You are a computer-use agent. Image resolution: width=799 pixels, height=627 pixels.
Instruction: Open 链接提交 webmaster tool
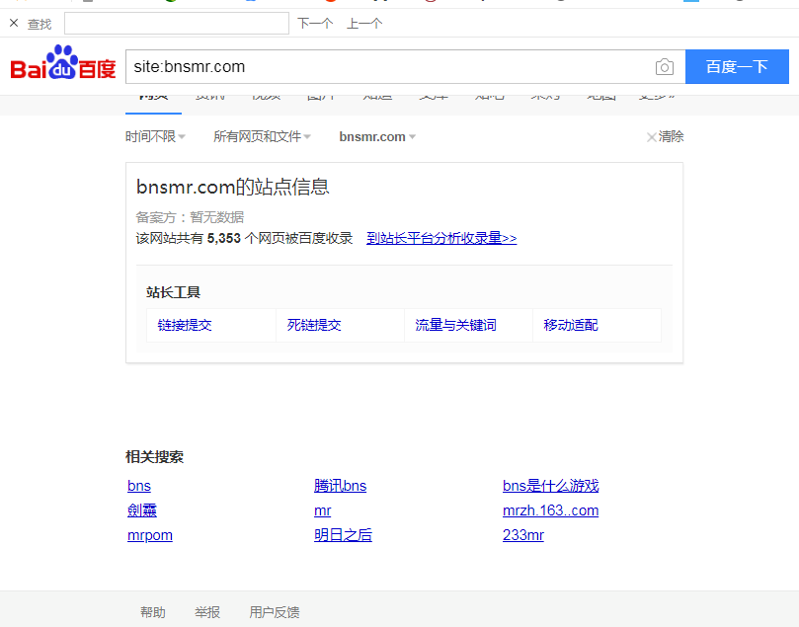(184, 325)
